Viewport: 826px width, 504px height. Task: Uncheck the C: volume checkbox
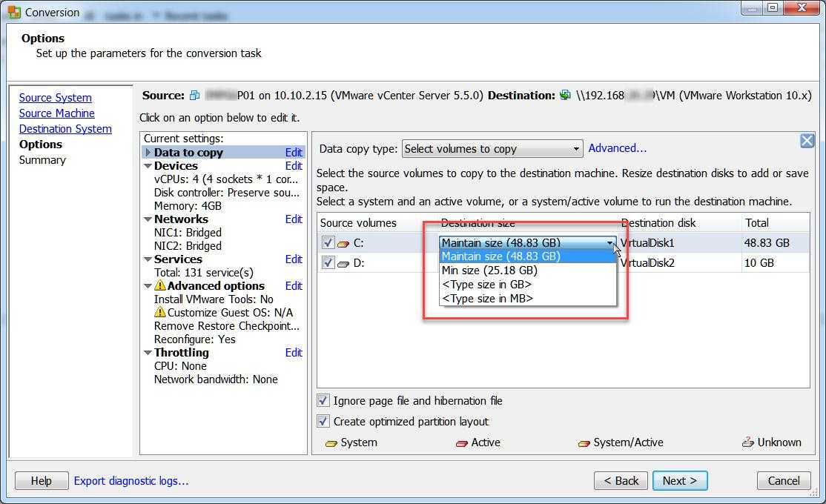[x=328, y=242]
